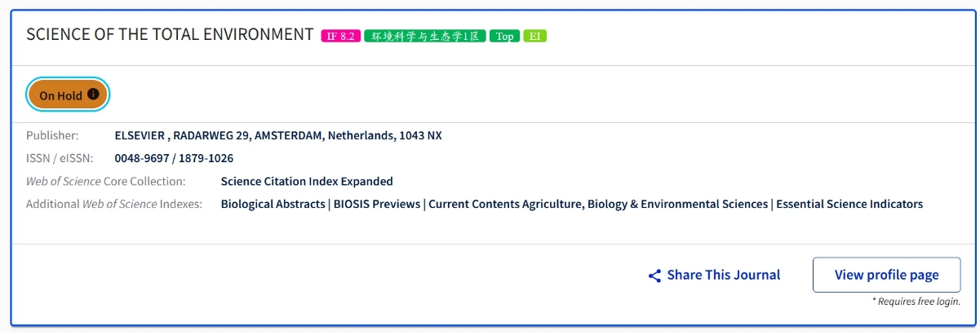Click the Additional Web of Science Indexes label
This screenshot has height=335, width=980.
(114, 204)
